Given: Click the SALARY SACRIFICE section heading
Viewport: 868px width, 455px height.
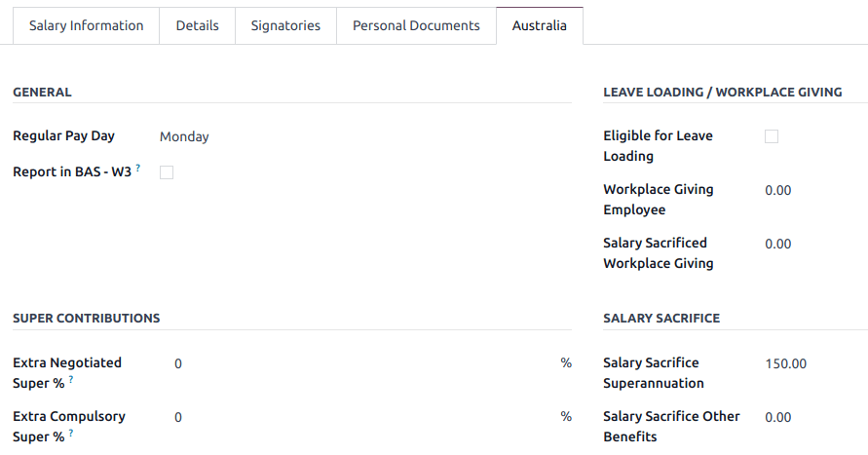Looking at the screenshot, I should tap(661, 319).
